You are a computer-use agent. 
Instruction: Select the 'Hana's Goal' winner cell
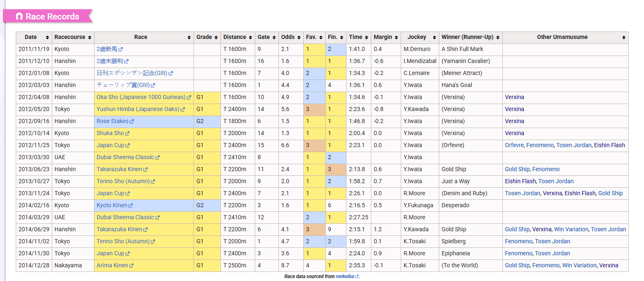[x=470, y=85]
